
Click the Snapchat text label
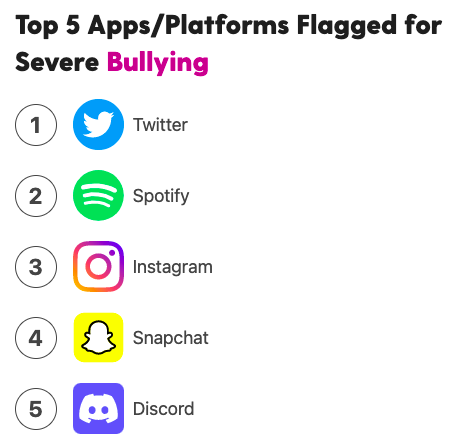click(x=171, y=338)
